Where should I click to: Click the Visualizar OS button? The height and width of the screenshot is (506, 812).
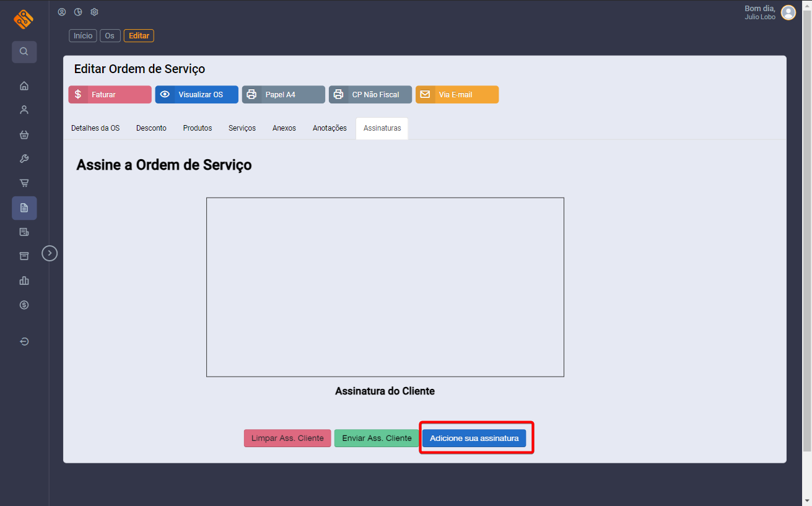tap(196, 95)
